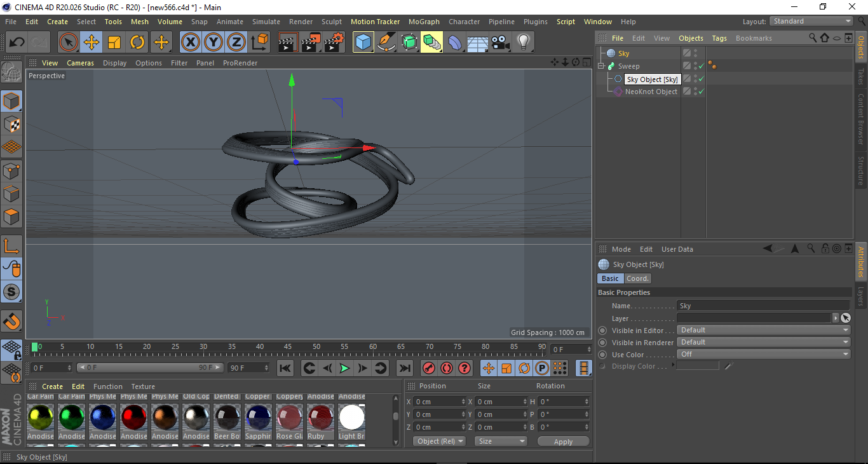This screenshot has height=464, width=868.
Task: Activate the Rotate tool in top toolbar
Action: pyautogui.click(x=137, y=43)
